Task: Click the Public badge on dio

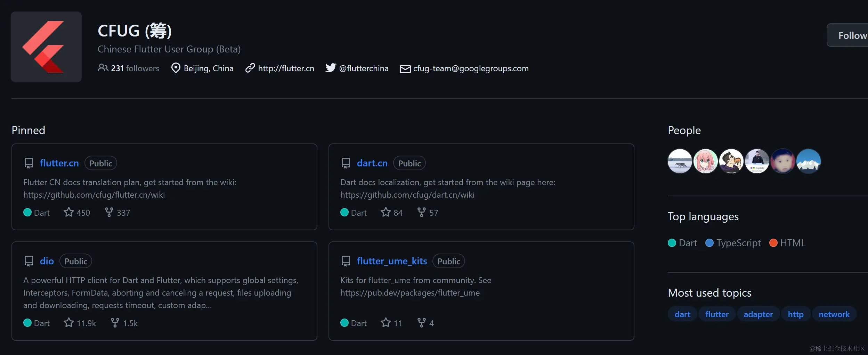Action: tap(76, 261)
